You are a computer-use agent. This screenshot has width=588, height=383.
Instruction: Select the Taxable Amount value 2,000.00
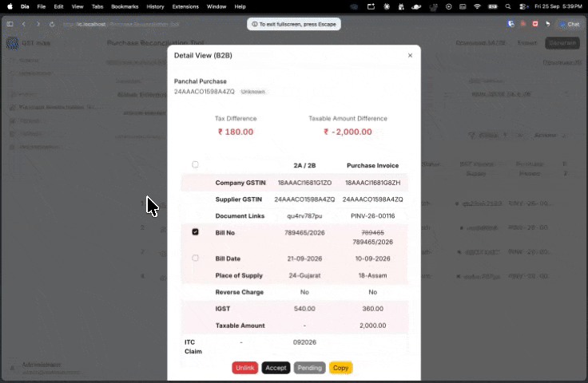coord(372,326)
